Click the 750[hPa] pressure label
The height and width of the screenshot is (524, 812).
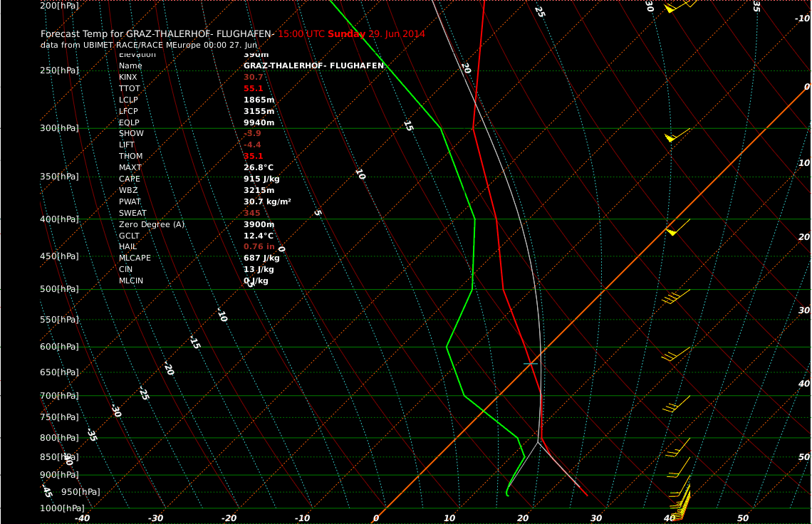(x=60, y=417)
